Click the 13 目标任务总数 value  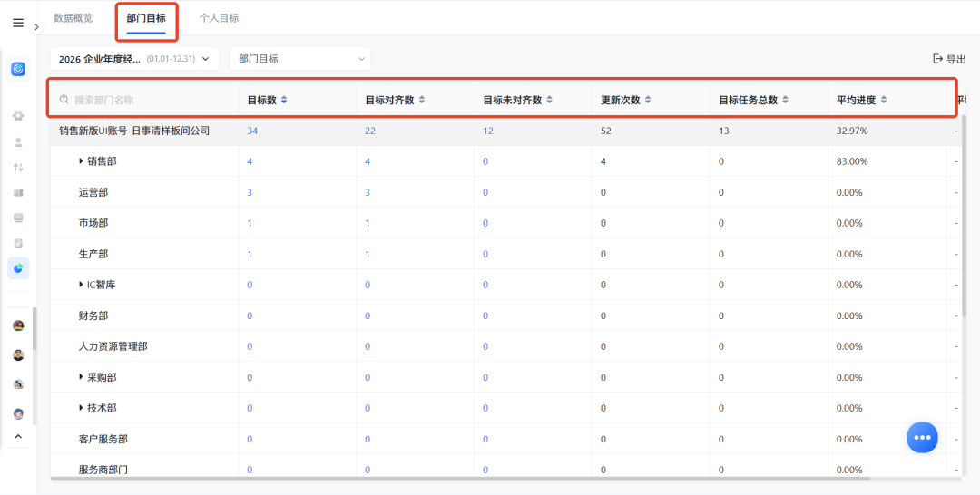723,131
